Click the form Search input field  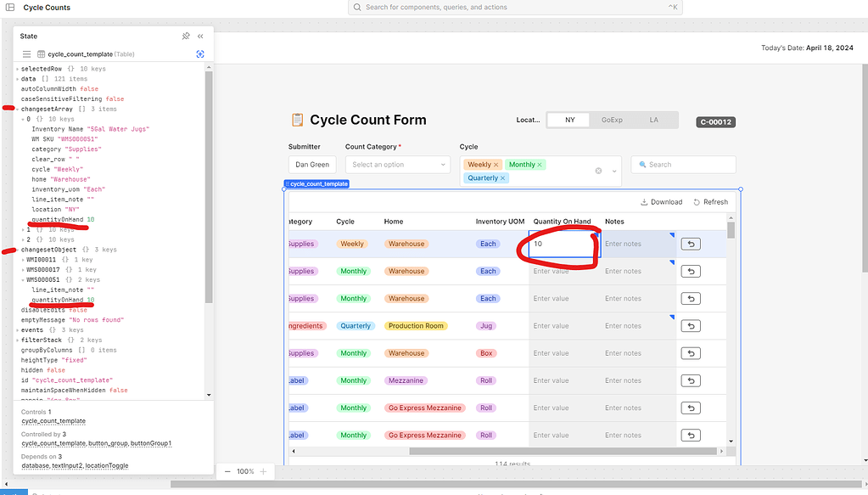click(683, 165)
